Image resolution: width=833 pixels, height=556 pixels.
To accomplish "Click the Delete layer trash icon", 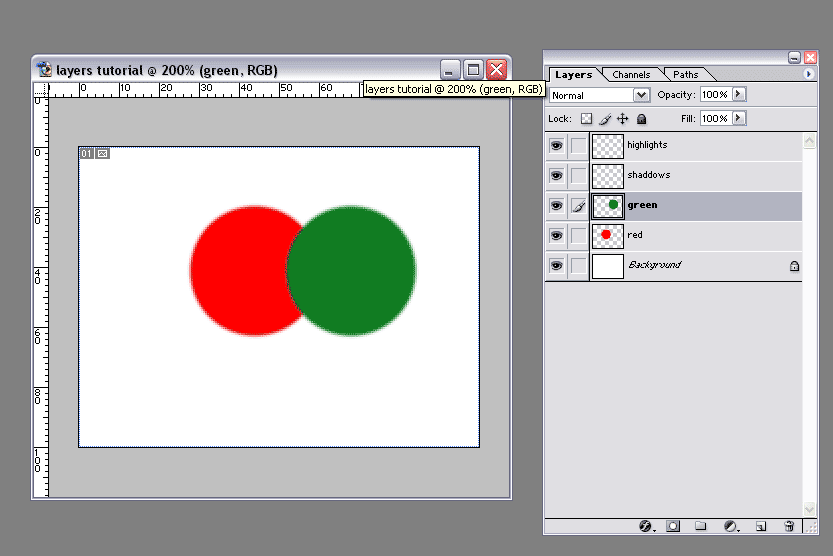I will coord(789,526).
